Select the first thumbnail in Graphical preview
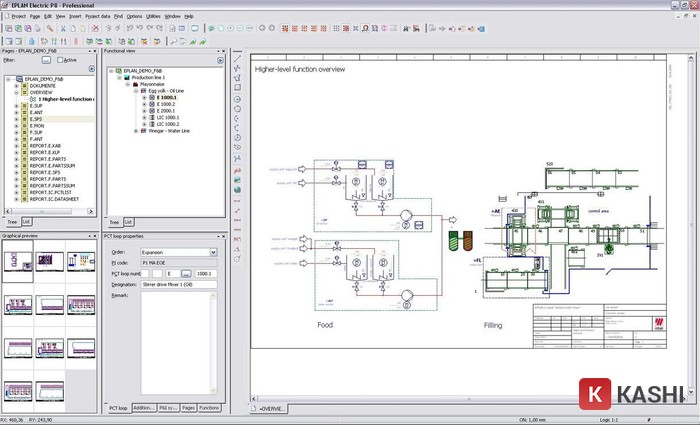 point(19,261)
